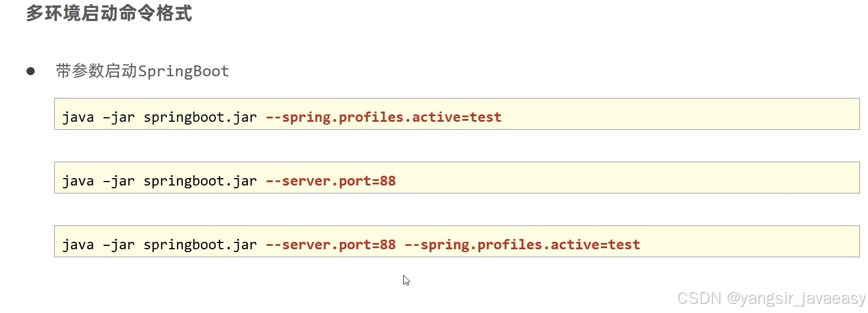Click the bullet text 带参数启动SpringBoot
868x313 pixels.
point(142,71)
